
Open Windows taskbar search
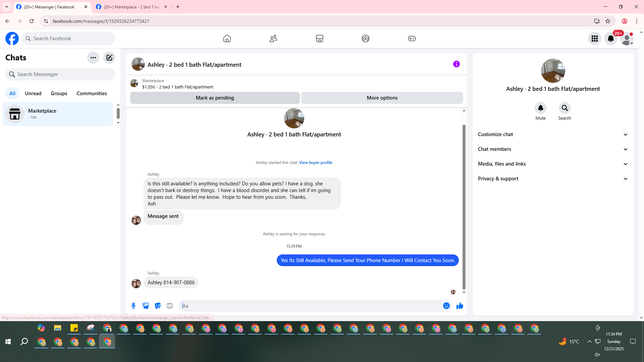click(x=24, y=342)
